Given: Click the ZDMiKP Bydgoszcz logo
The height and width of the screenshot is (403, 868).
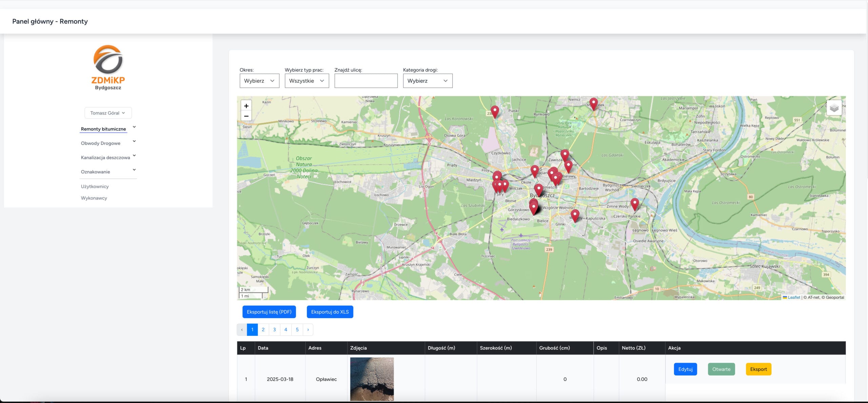Looking at the screenshot, I should (108, 68).
